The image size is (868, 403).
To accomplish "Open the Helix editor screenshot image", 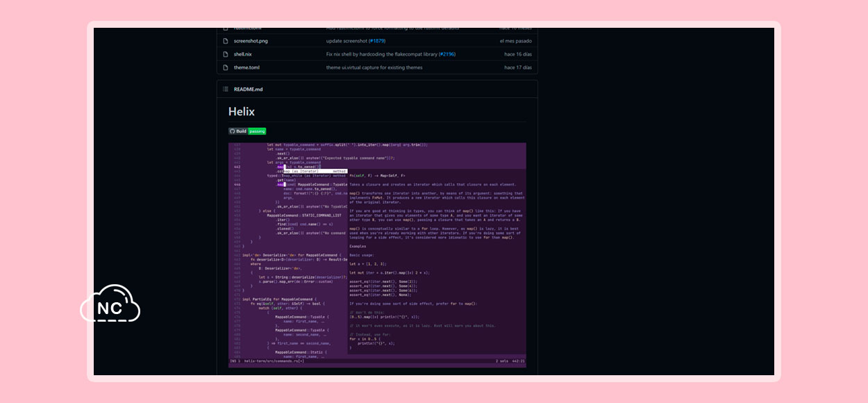I will click(377, 255).
